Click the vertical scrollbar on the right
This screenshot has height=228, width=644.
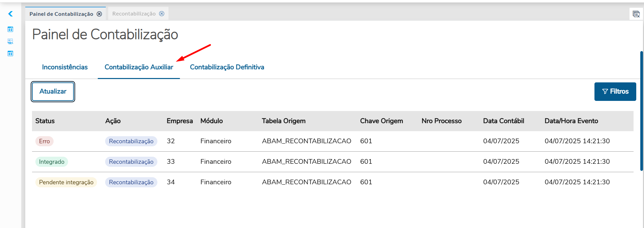point(642,111)
